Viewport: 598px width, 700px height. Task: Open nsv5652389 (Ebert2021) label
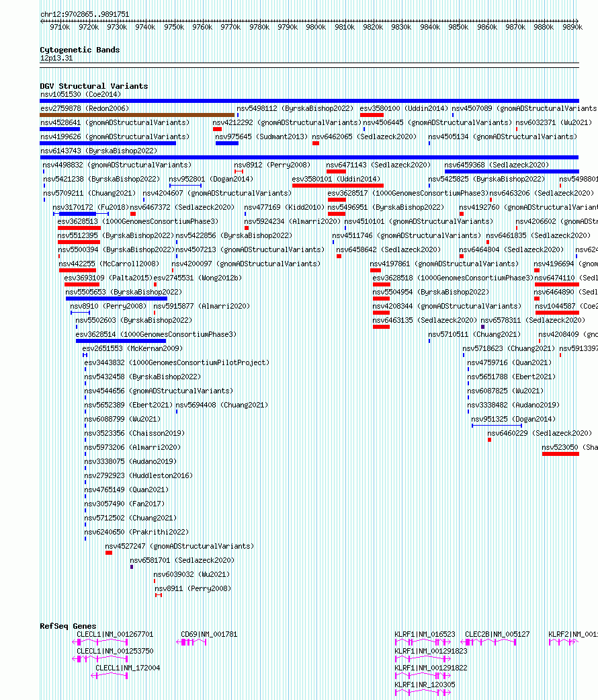coord(128,405)
